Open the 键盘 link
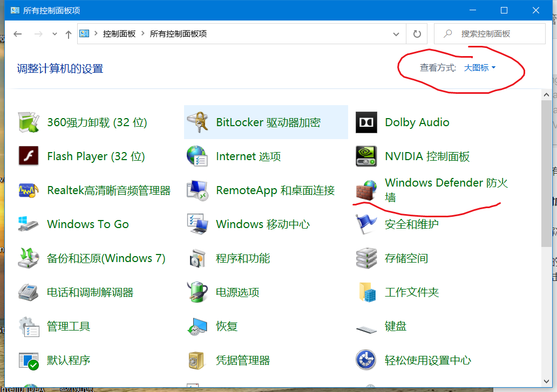This screenshot has height=392, width=557. (396, 326)
